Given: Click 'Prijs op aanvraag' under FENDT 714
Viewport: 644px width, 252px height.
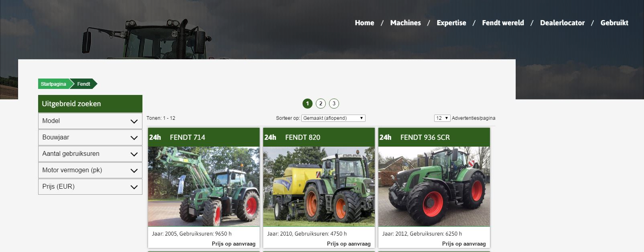Looking at the screenshot, I should click(x=234, y=244).
